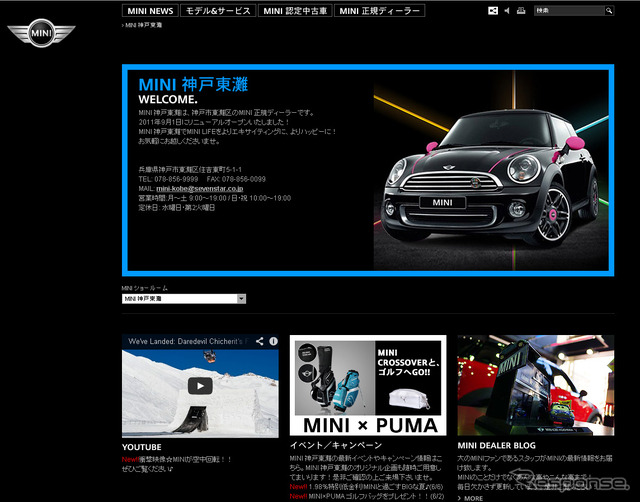Click the TEL: 078-856-9999 text

coord(168,179)
